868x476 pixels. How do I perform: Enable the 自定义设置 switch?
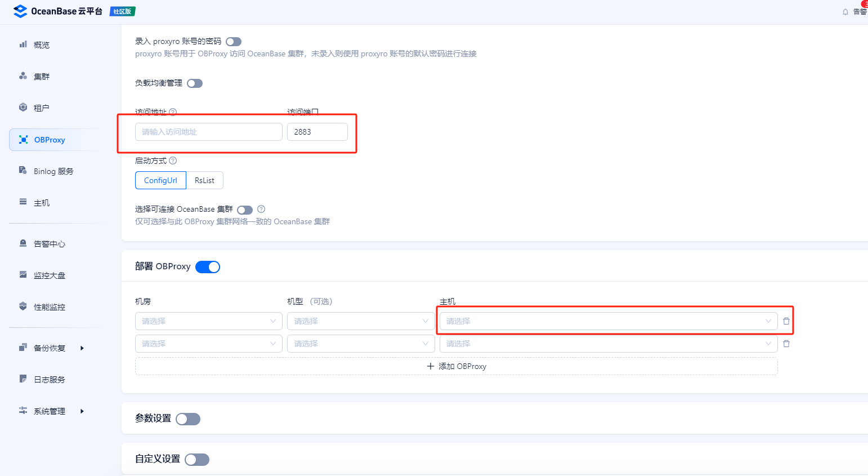[197, 460]
